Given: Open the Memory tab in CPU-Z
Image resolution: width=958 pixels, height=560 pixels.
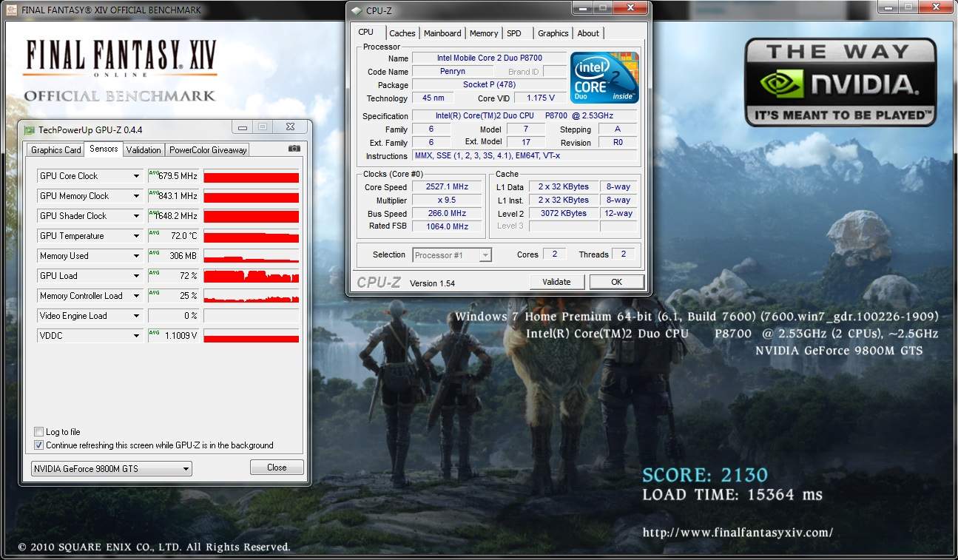Looking at the screenshot, I should [484, 33].
